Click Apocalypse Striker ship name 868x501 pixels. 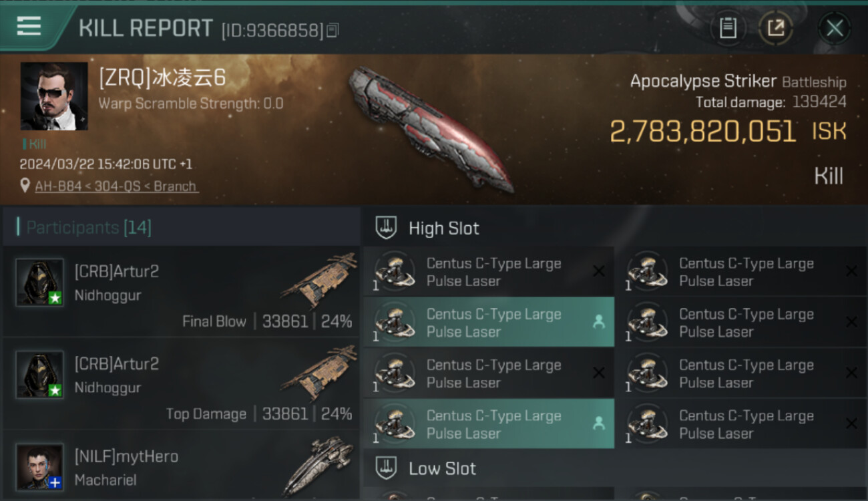pos(703,81)
